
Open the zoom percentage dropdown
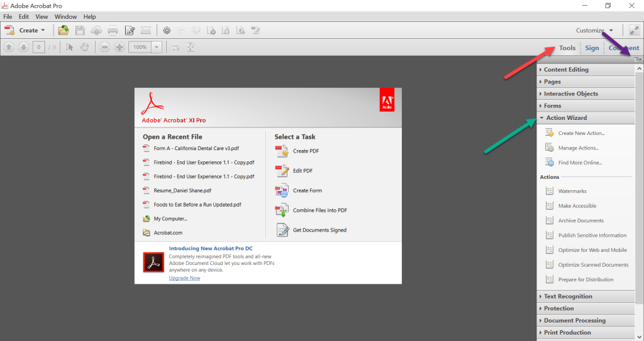point(157,47)
